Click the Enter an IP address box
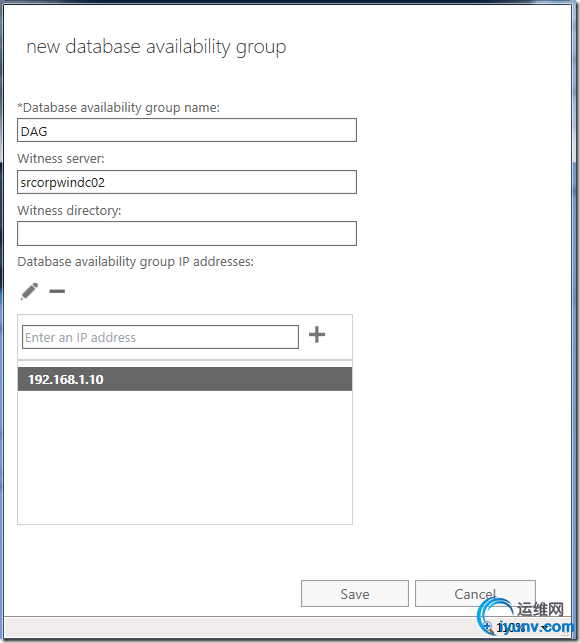Screen dimensions: 580x643 pos(160,337)
